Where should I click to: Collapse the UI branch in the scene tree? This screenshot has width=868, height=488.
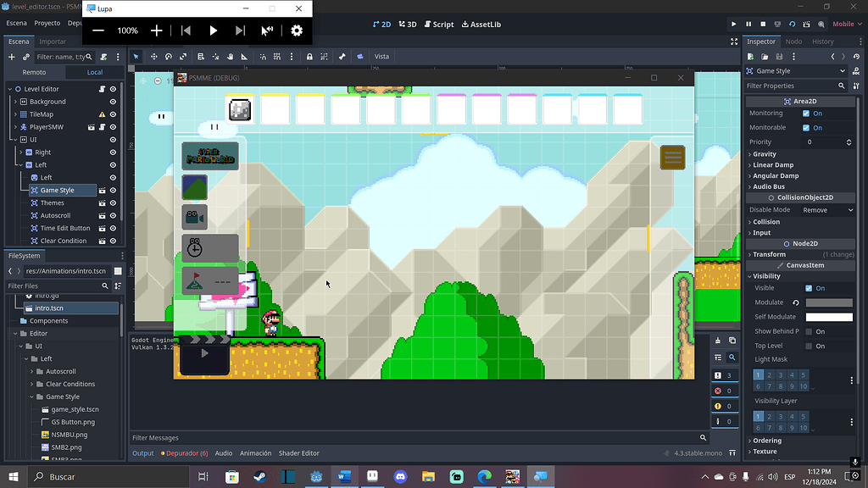[14, 139]
